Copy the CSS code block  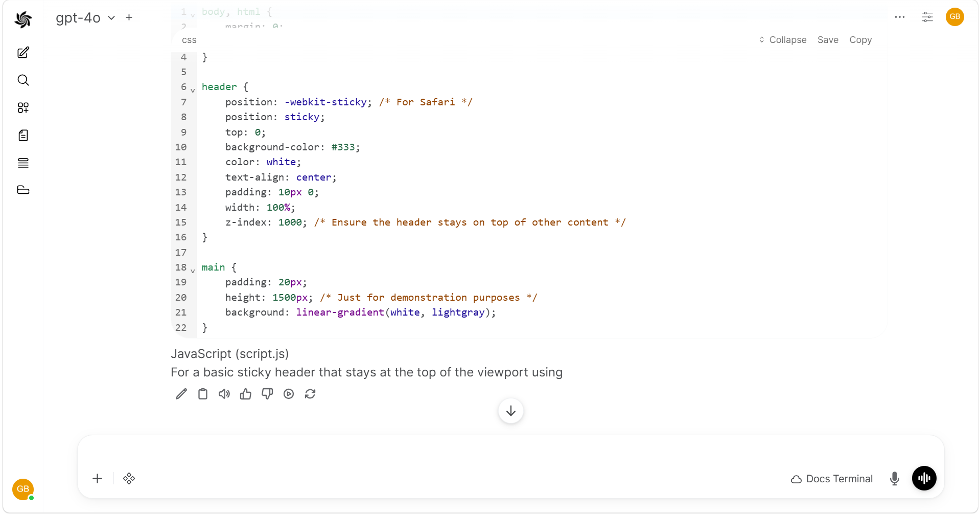860,40
